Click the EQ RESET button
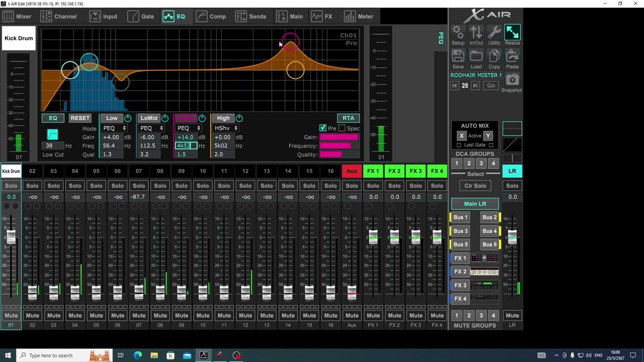Viewport: 644px width, 362px height. (x=80, y=118)
